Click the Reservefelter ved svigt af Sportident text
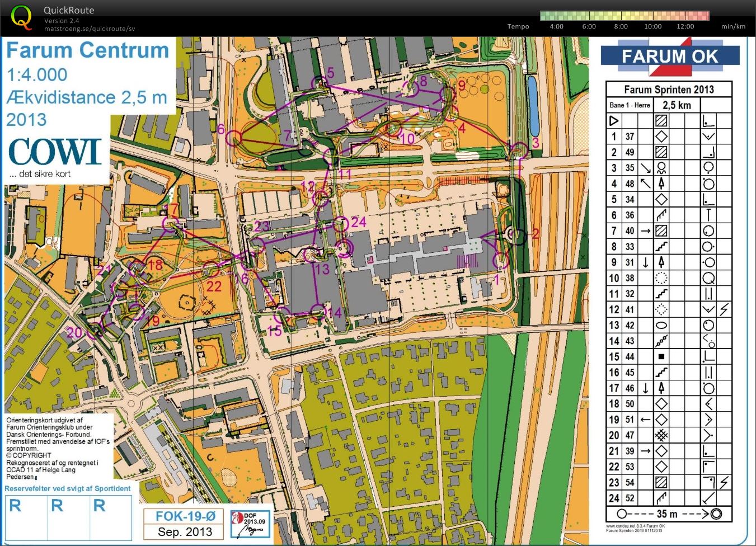Screen dimensions: 756x546 68,488
